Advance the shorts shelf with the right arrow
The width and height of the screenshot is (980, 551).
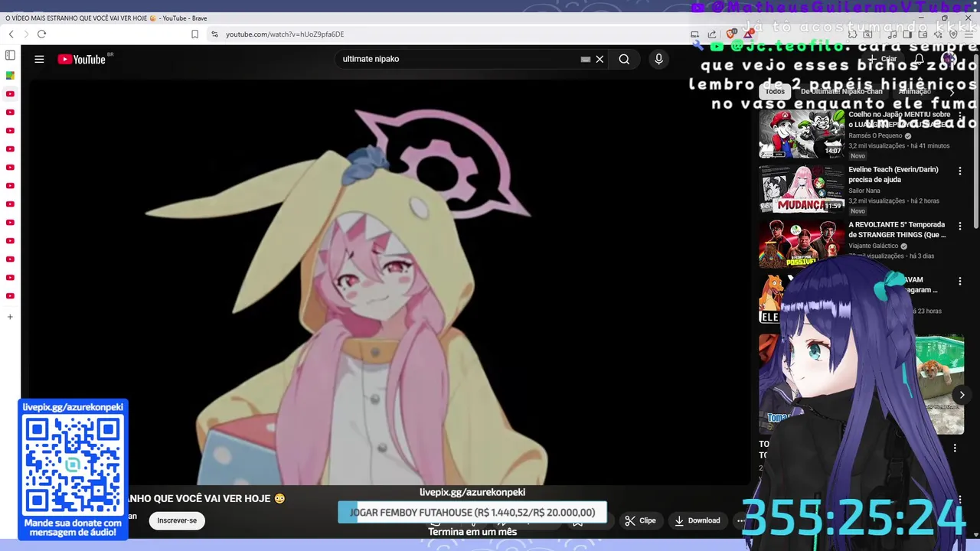tap(962, 395)
